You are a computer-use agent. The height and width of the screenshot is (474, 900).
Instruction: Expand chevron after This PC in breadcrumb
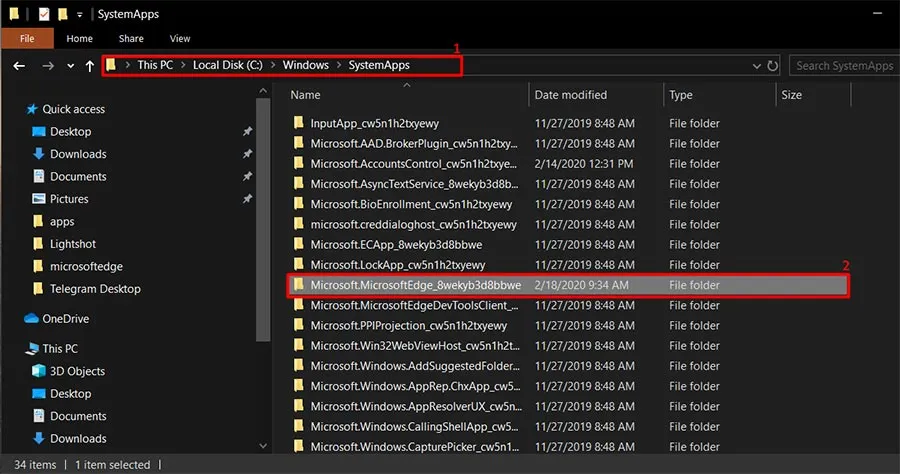183,65
